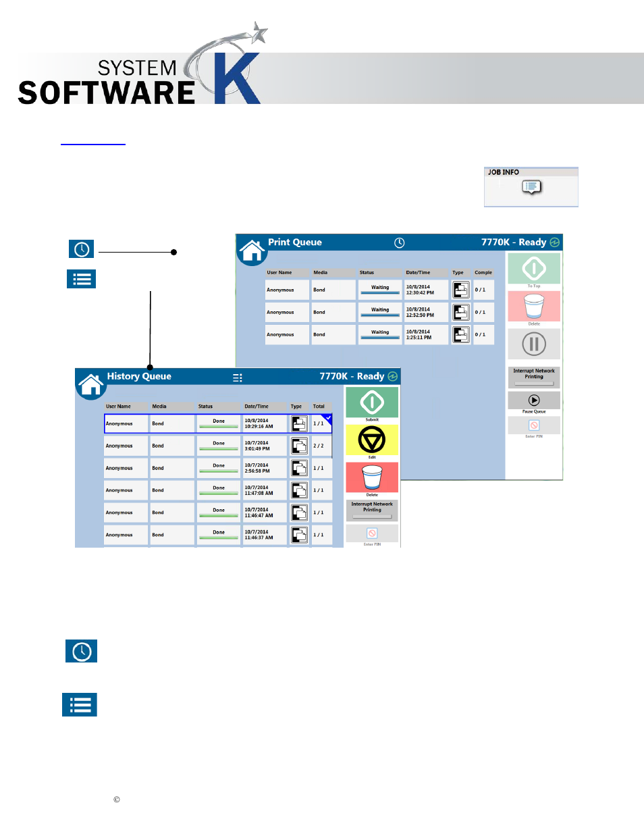
Task: Click the Pause Queue play button
Action: 534,400
